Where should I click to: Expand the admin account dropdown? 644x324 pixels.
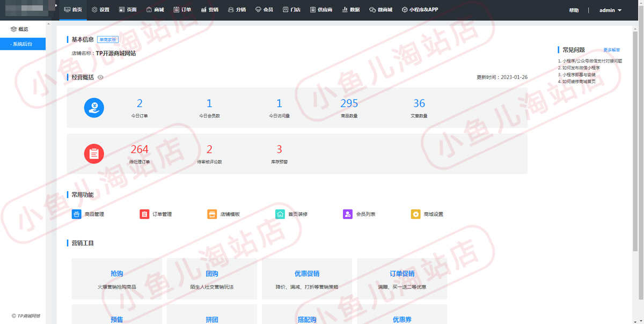(610, 10)
